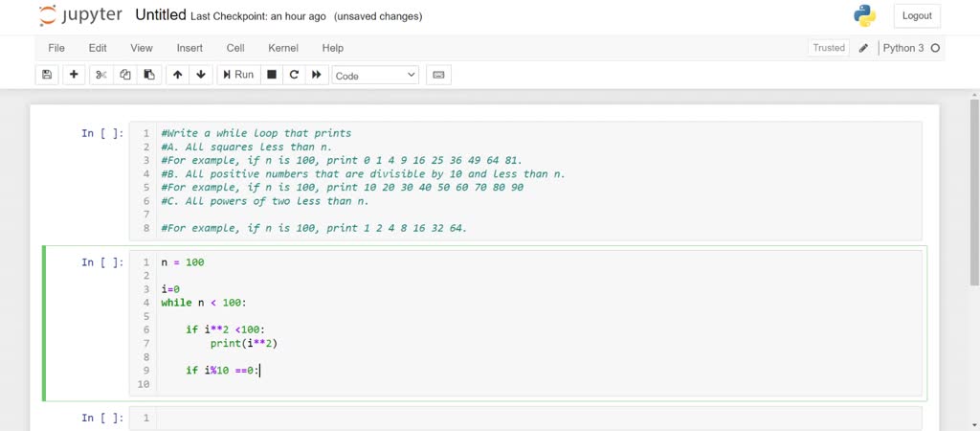Click the line 'while n < 100:'
This screenshot has width=980, height=431.
pyautogui.click(x=204, y=303)
